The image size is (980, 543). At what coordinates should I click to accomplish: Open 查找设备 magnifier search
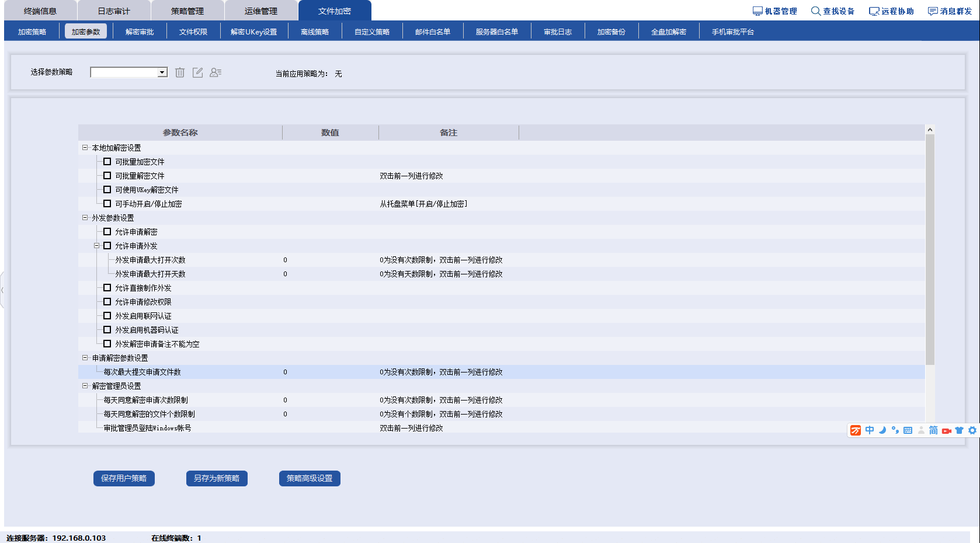coord(833,11)
